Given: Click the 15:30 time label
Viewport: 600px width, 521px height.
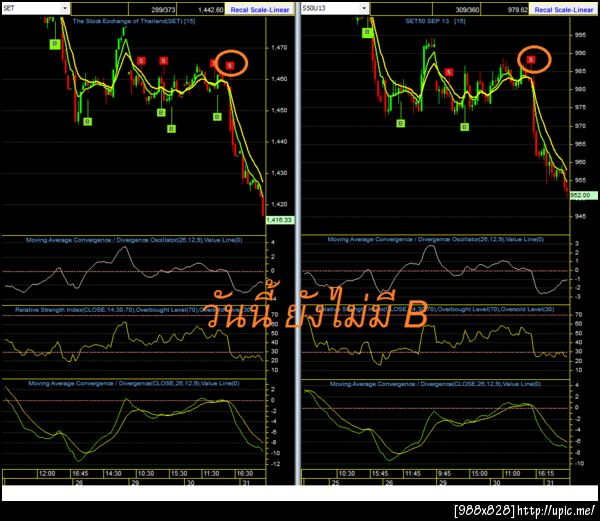Looking at the screenshot, I should click(179, 474).
